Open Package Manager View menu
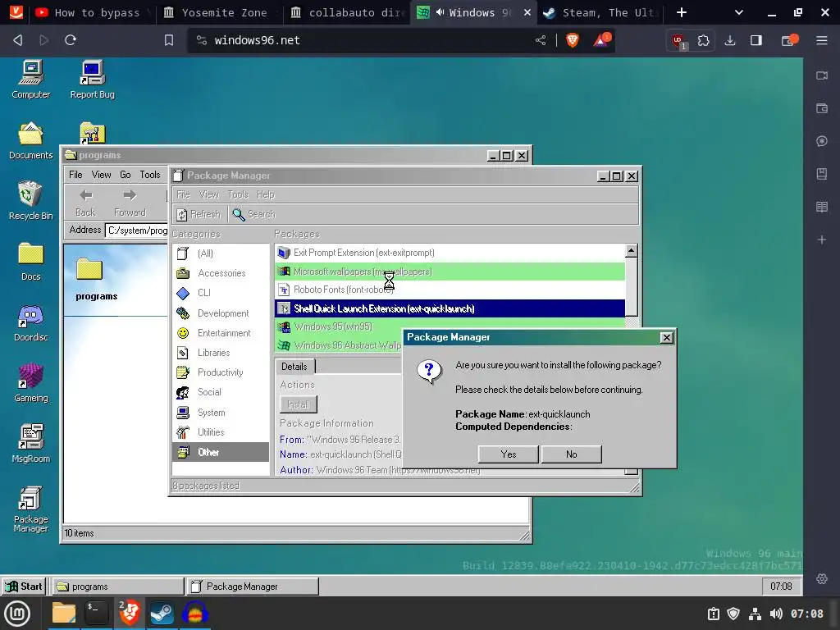 coord(209,194)
